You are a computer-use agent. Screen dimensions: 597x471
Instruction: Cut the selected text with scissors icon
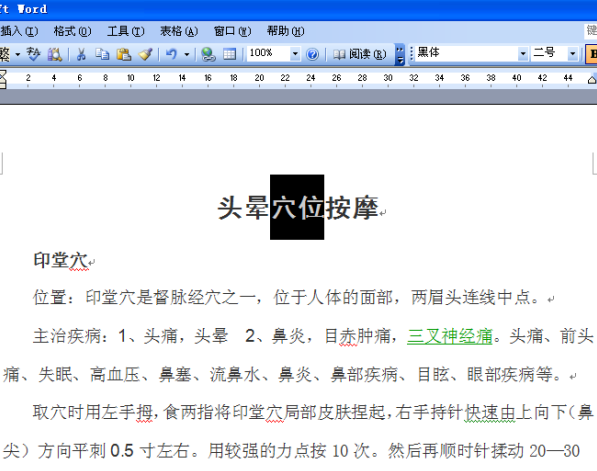coord(81,54)
